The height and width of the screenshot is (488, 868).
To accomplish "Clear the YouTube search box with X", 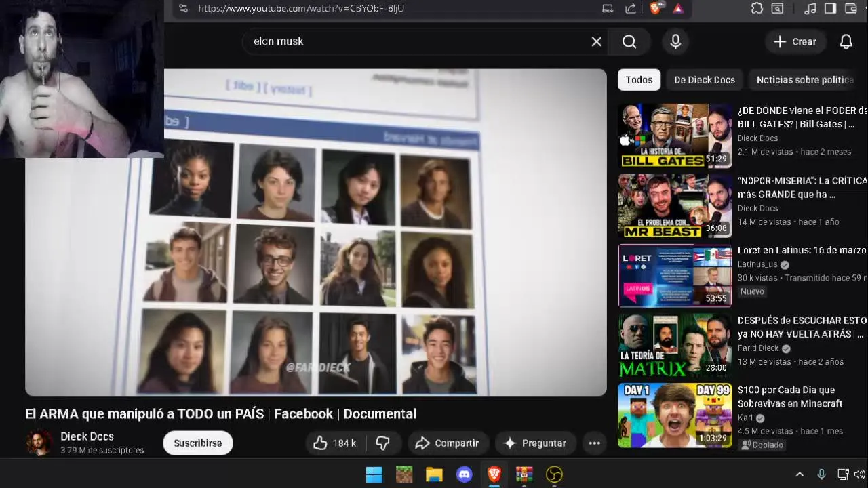I will (x=596, y=41).
